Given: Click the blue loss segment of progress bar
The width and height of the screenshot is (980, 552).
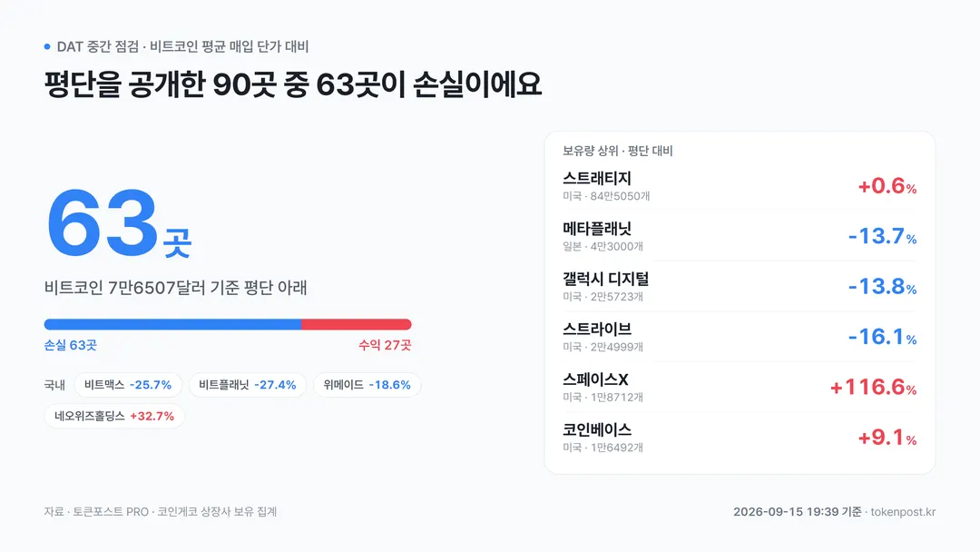Looking at the screenshot, I should coord(172,324).
